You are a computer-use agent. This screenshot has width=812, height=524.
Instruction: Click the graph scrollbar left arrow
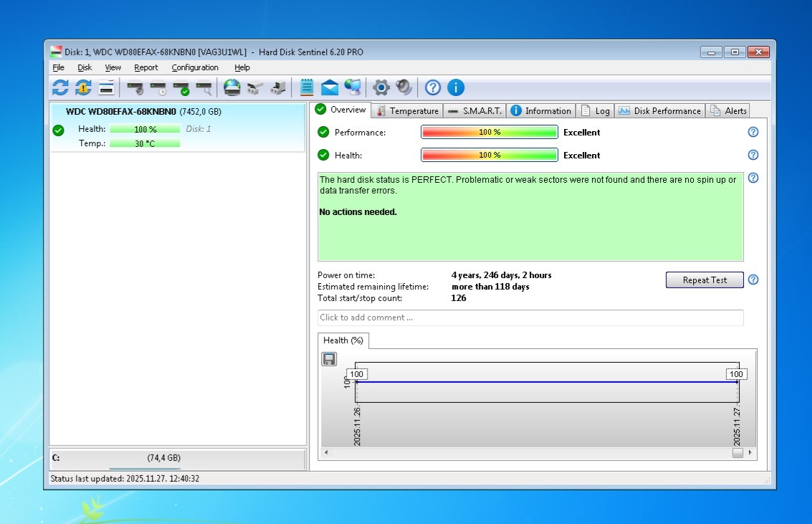[326, 452]
